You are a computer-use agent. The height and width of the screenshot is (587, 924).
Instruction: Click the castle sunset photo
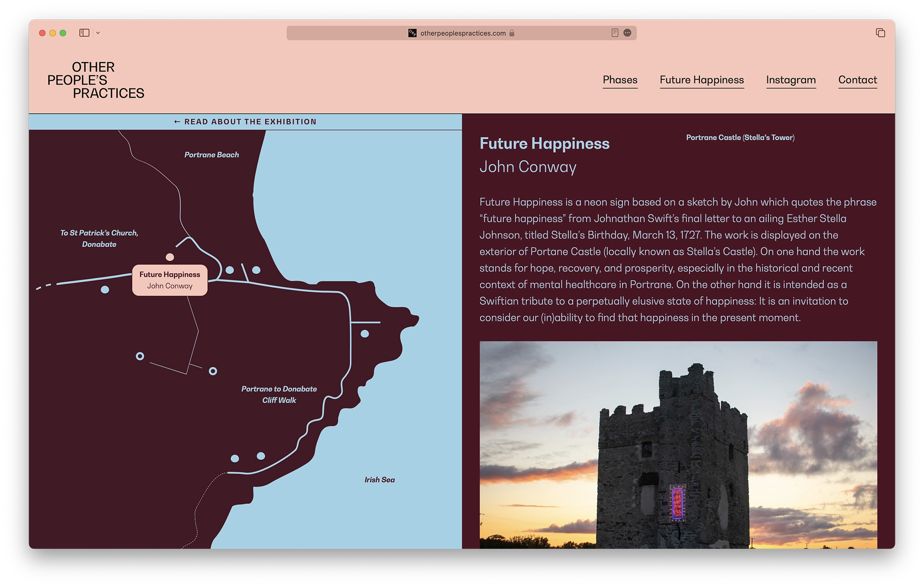tap(678, 445)
